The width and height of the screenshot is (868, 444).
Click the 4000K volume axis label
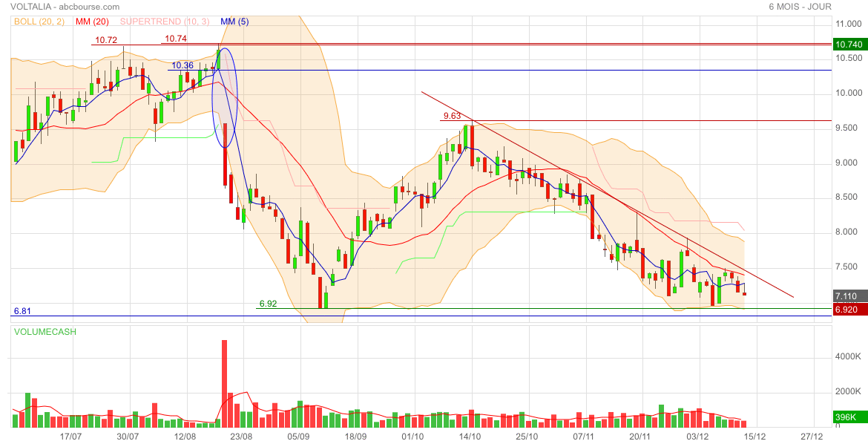tap(849, 357)
